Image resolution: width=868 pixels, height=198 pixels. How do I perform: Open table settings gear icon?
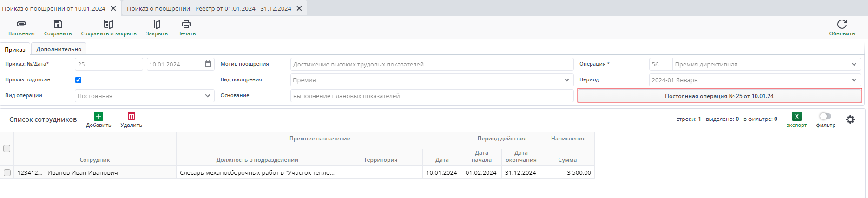(x=850, y=119)
